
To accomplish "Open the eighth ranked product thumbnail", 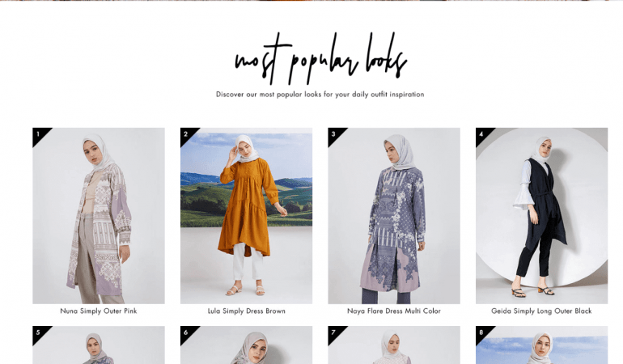I will pos(542,345).
